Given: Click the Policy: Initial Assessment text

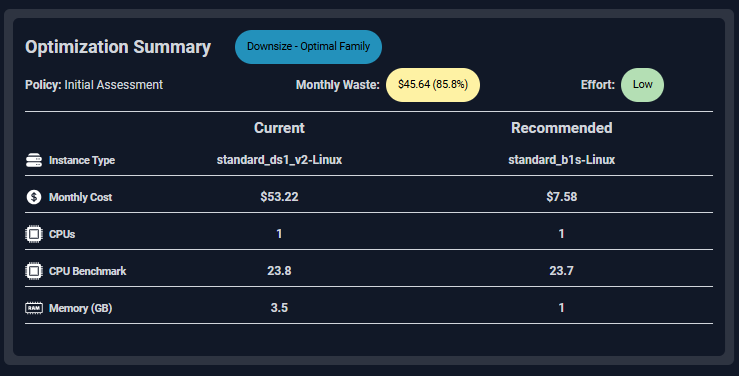Looking at the screenshot, I should tap(94, 85).
